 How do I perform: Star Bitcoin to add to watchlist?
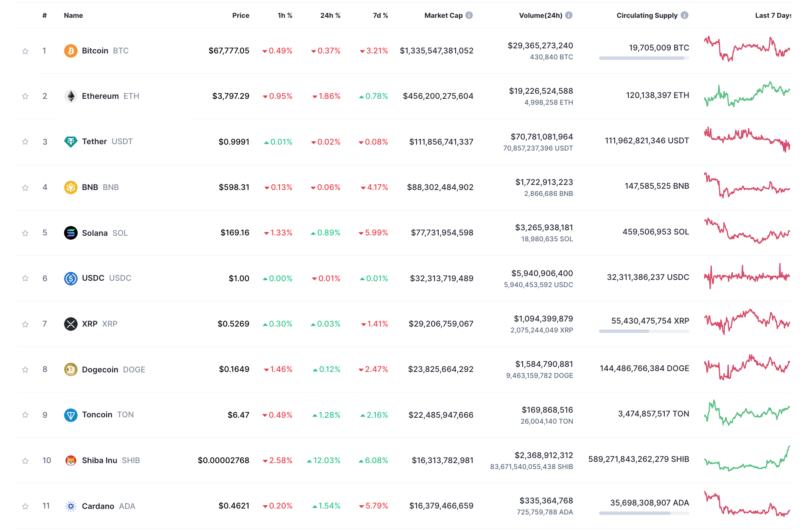(x=25, y=51)
